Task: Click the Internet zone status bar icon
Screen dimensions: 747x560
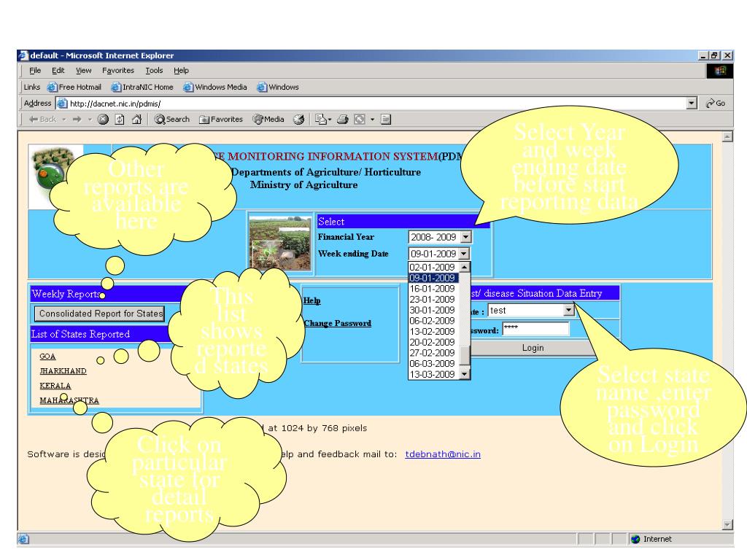Action: [x=635, y=539]
